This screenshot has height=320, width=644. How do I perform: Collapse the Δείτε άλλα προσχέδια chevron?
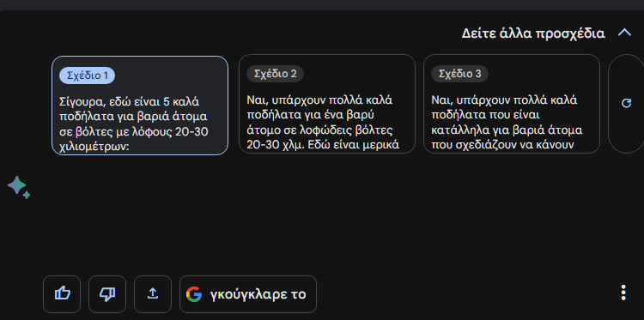pyautogui.click(x=624, y=33)
